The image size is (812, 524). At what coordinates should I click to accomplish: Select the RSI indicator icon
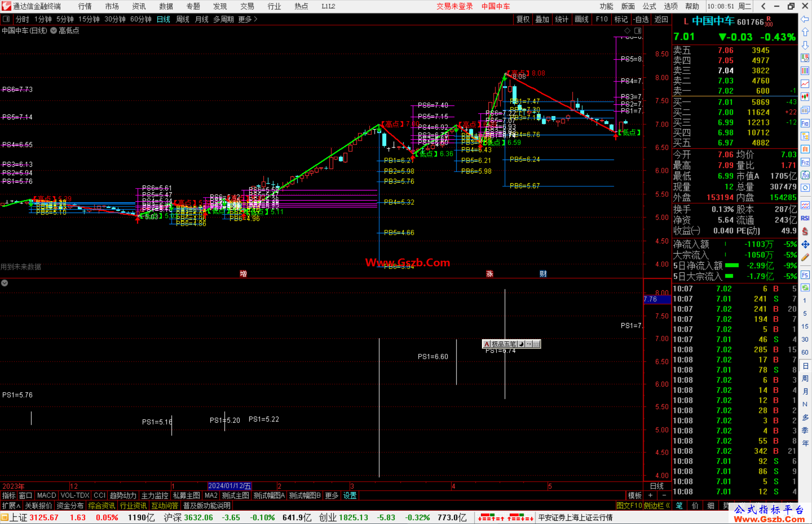[805, 218]
